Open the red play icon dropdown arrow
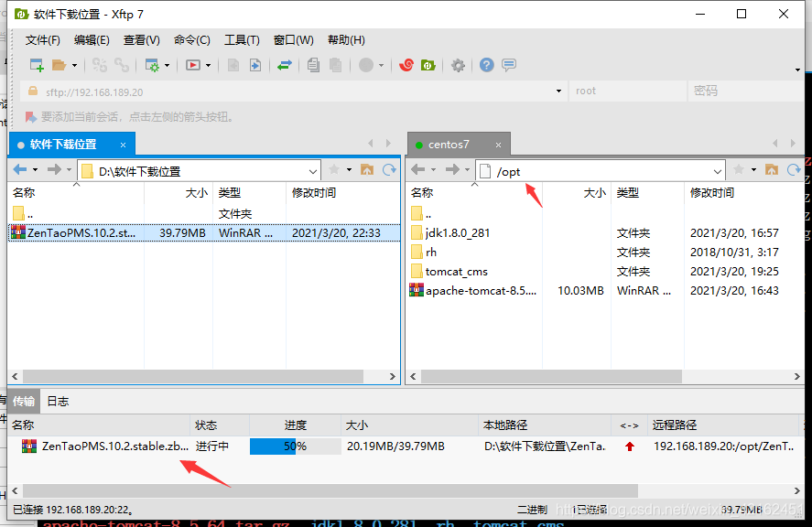The height and width of the screenshot is (527, 812). point(208,65)
